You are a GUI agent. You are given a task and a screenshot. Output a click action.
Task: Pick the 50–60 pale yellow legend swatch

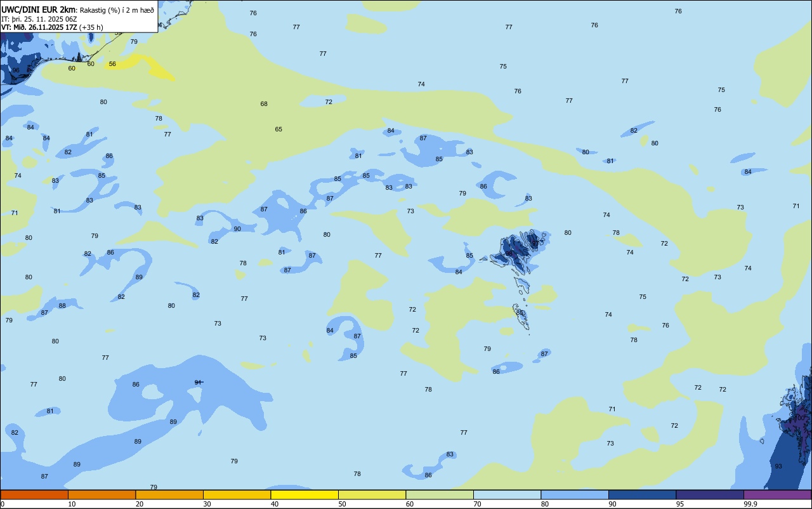tap(372, 494)
